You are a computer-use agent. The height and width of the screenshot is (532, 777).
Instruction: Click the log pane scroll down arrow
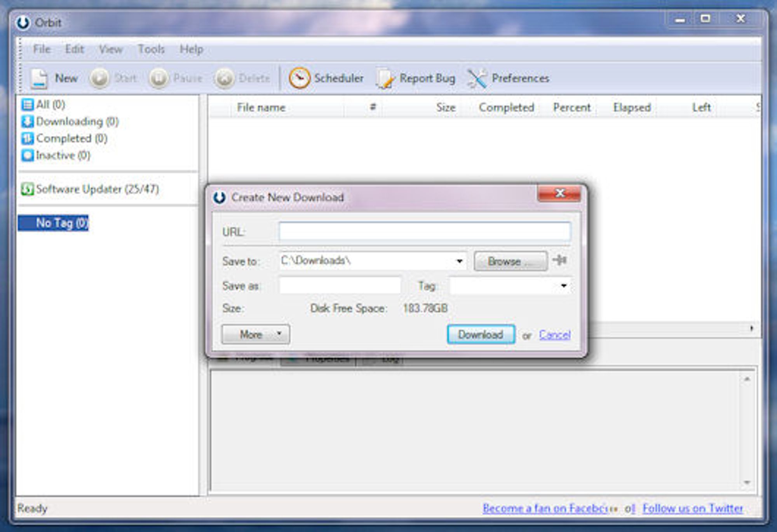747,483
